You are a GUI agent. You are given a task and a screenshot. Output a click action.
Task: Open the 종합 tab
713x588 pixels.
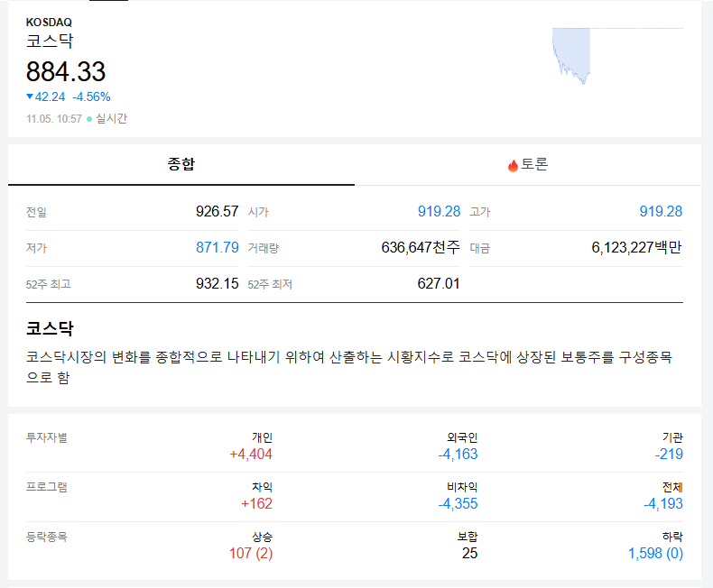[181, 164]
